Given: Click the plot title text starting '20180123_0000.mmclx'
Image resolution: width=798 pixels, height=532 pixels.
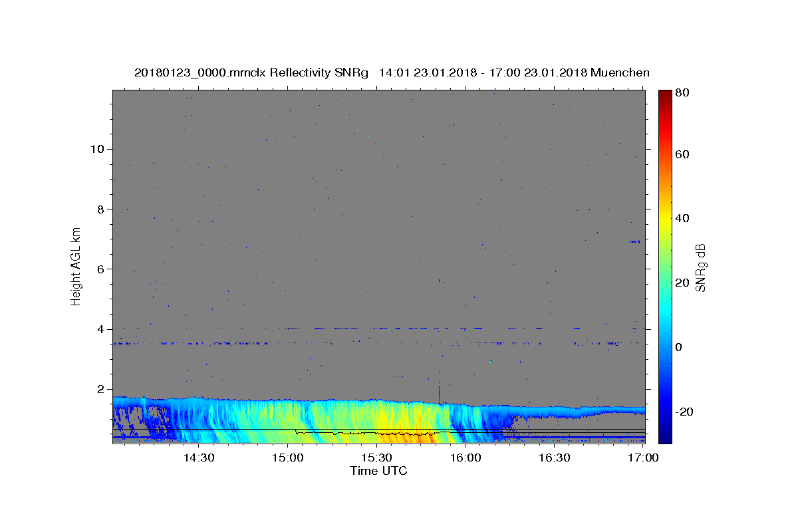Looking at the screenshot, I should [x=392, y=72].
